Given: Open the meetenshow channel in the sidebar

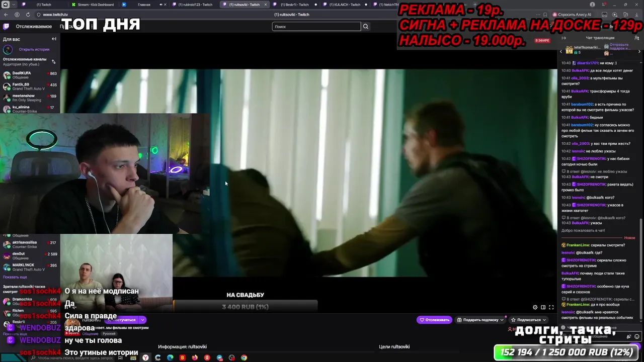Looking at the screenshot, I should [x=30, y=98].
